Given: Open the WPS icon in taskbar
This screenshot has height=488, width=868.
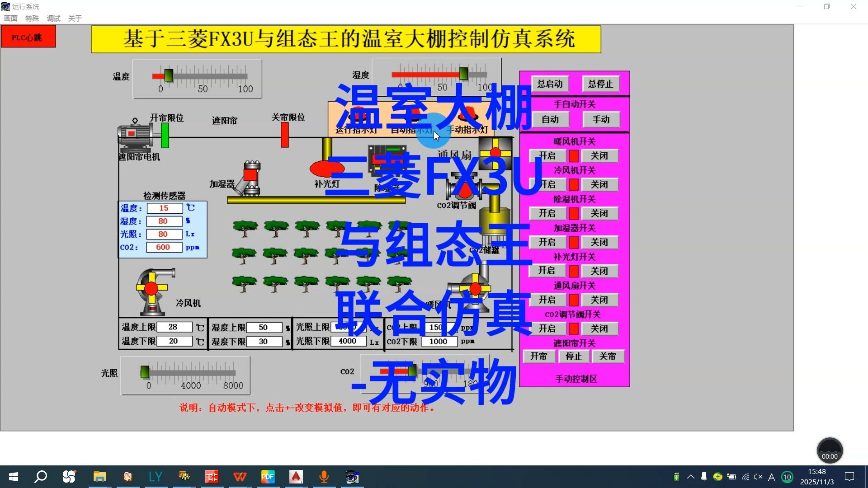Looking at the screenshot, I should pos(240,477).
